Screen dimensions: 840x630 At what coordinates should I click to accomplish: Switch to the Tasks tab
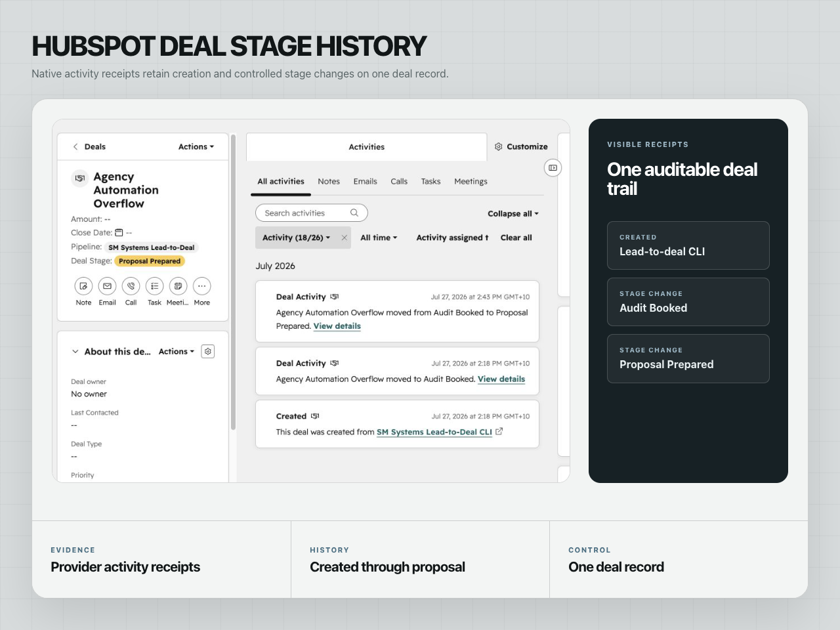click(430, 182)
